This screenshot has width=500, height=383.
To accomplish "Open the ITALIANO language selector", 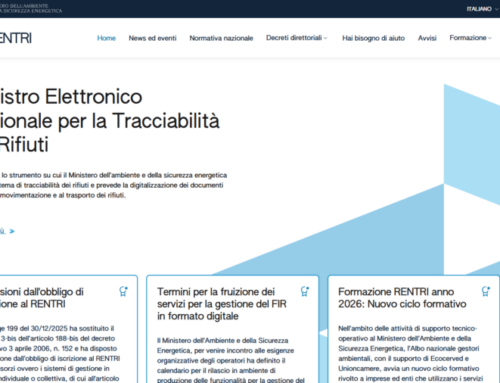I will click(x=482, y=9).
